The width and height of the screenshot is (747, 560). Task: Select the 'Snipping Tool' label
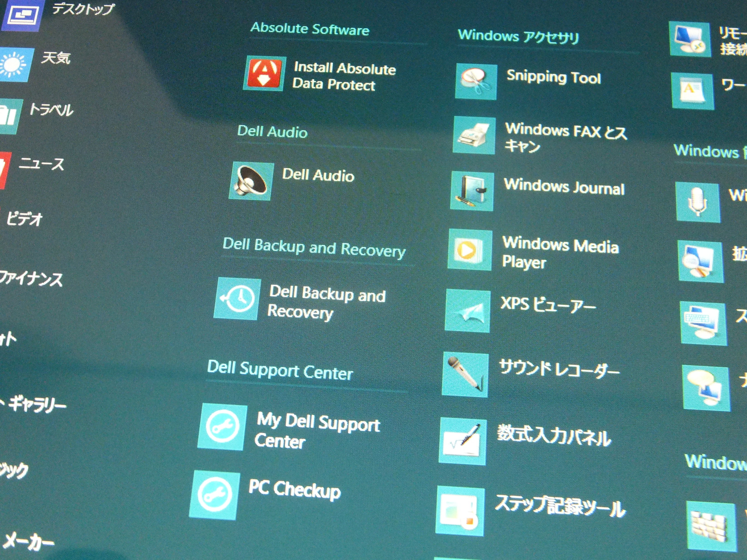point(554,77)
